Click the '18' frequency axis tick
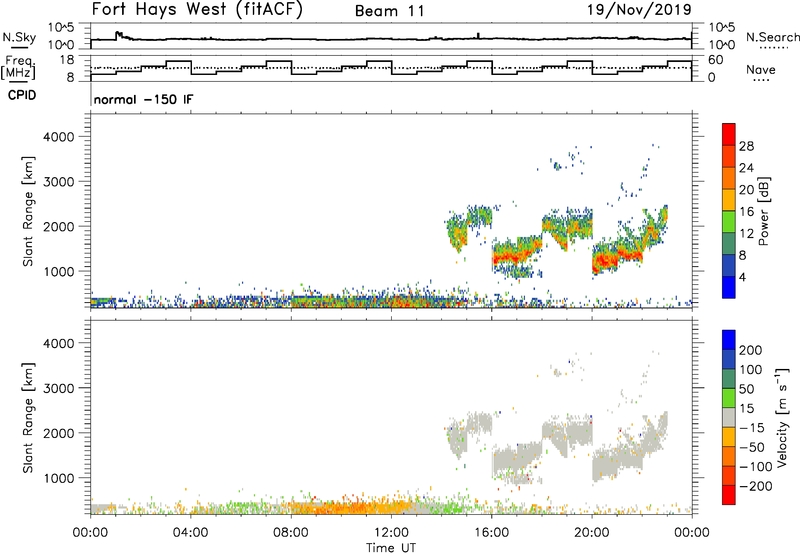Screen dimensions: 800x554 pos(67,60)
